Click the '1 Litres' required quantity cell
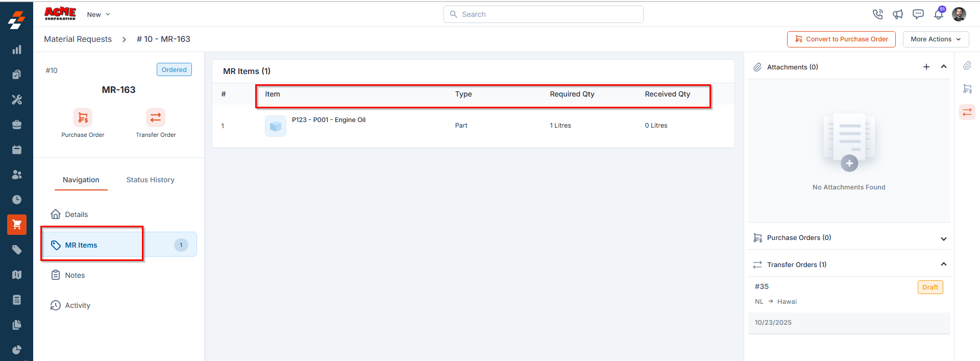 click(x=560, y=126)
